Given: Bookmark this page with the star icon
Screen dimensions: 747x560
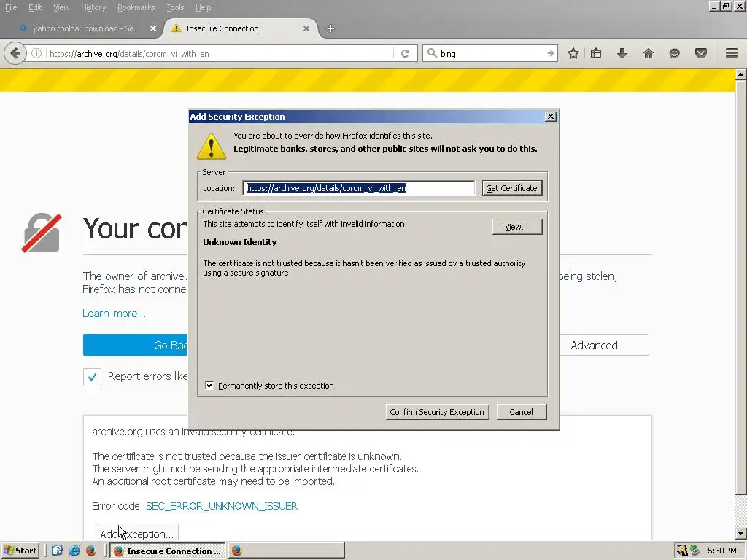Looking at the screenshot, I should tap(573, 53).
